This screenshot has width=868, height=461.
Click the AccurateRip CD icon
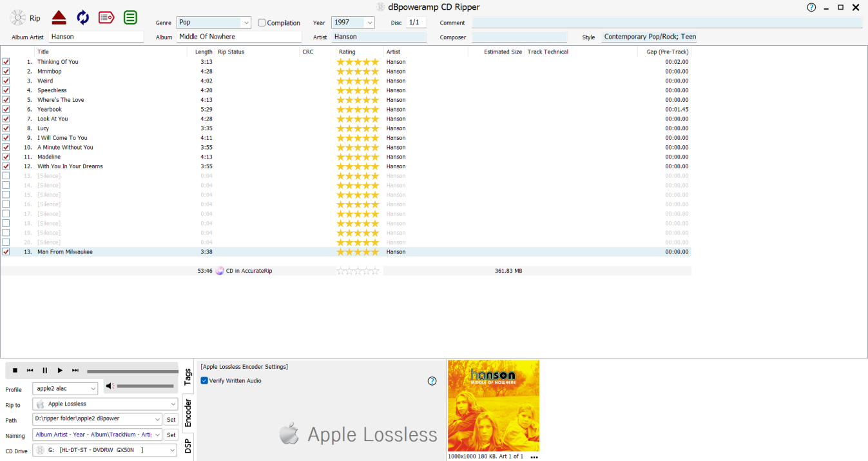coord(220,271)
